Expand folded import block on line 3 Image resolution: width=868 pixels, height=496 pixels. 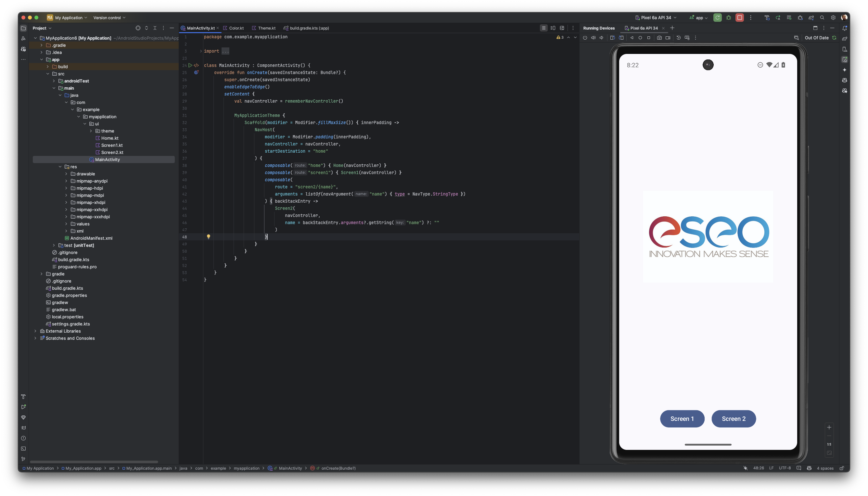pos(201,51)
